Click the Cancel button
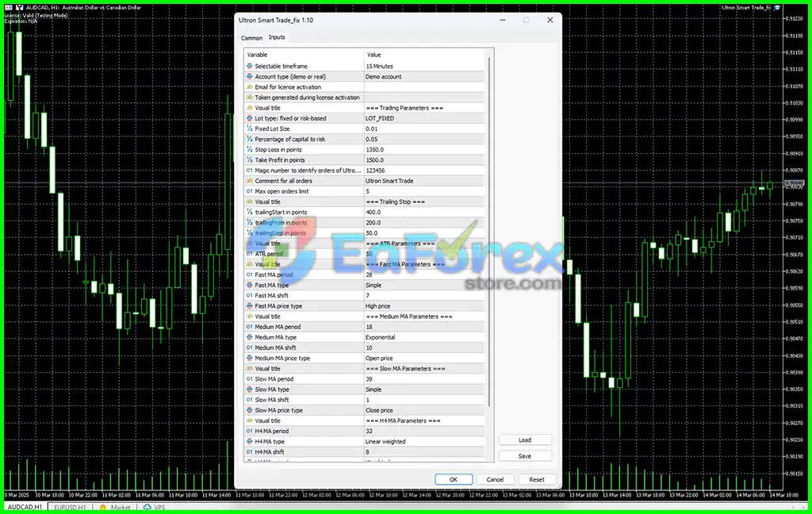 click(x=495, y=479)
